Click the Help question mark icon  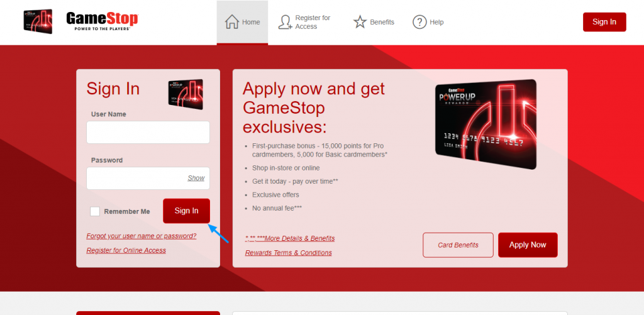(x=419, y=22)
